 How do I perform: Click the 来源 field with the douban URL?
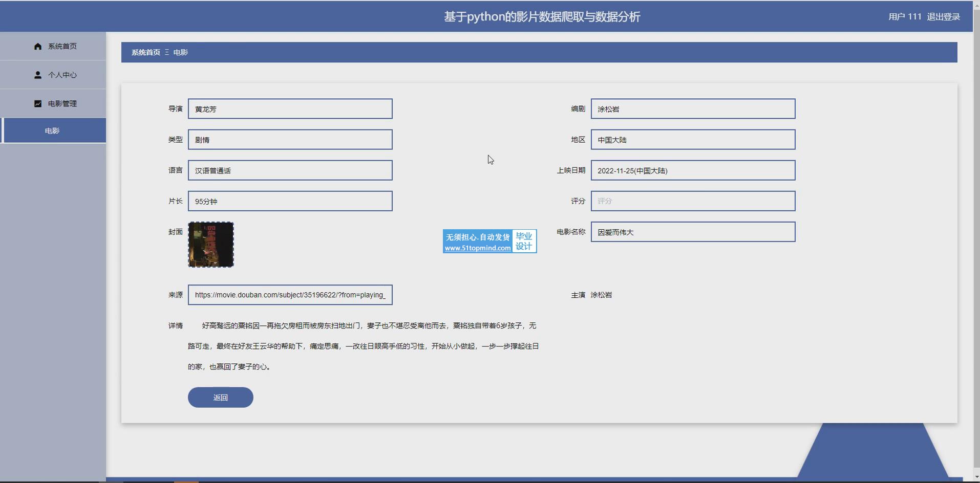[290, 295]
